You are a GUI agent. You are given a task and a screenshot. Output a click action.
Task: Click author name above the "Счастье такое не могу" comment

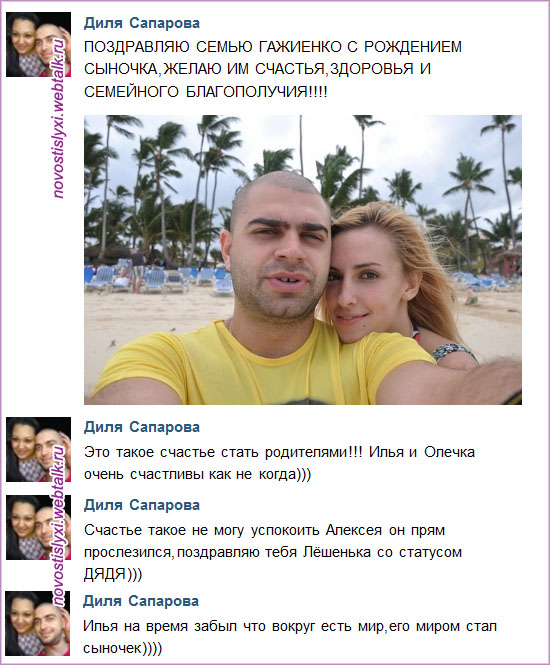click(142, 505)
